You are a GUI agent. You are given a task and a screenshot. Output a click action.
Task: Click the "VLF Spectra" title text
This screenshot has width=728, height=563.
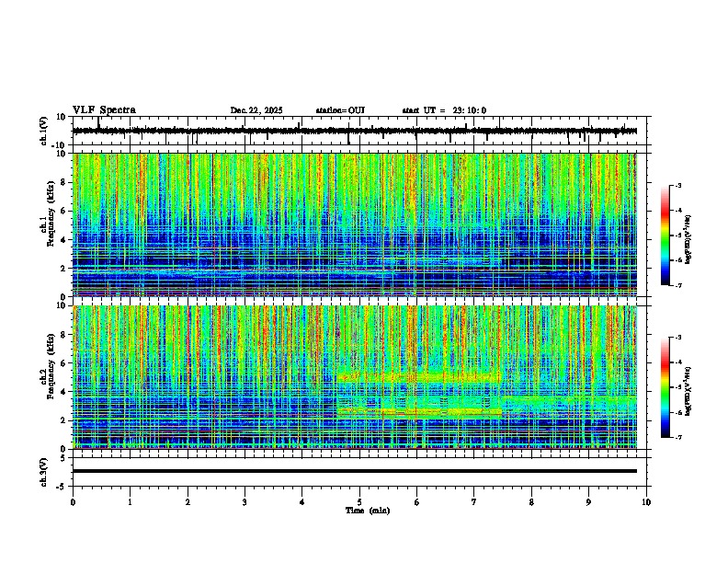(104, 110)
